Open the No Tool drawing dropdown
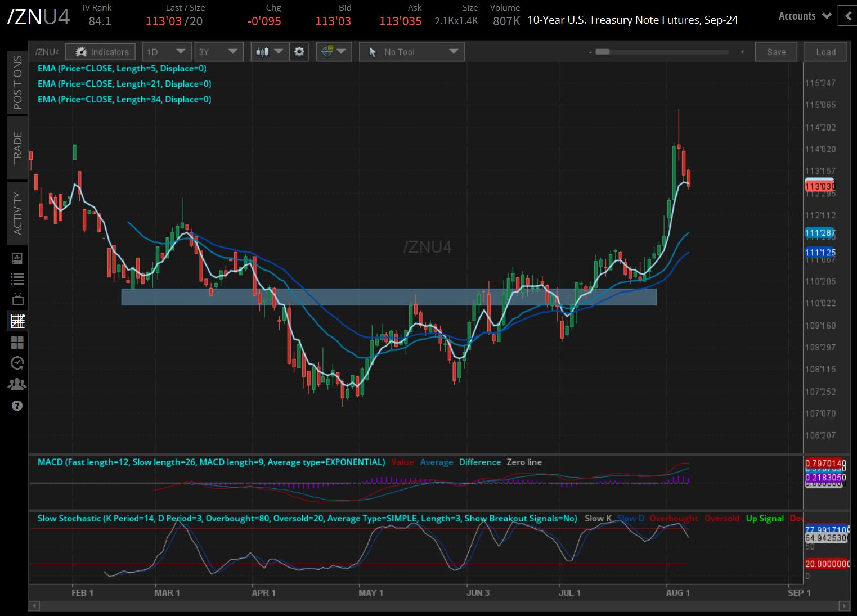Image resolution: width=857 pixels, height=616 pixels. [x=411, y=52]
